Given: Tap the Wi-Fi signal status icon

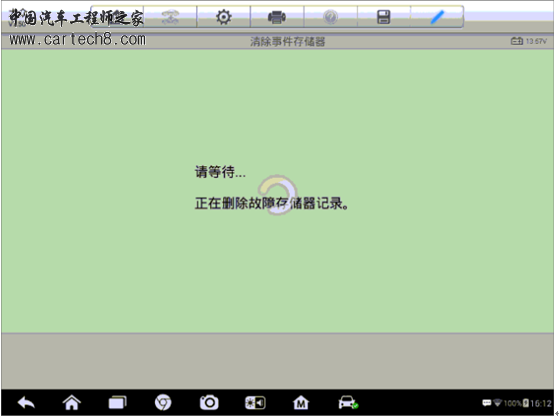Looking at the screenshot, I should point(497,403).
